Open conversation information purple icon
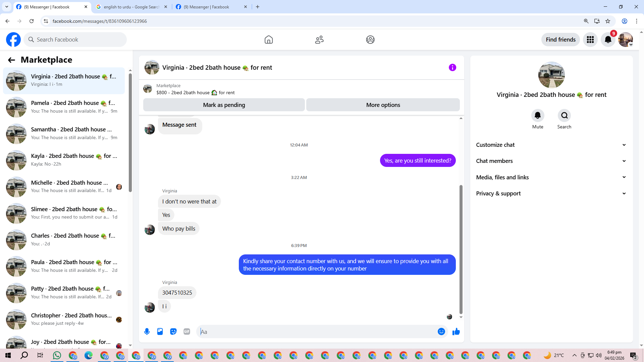The height and width of the screenshot is (362, 644). pos(452,67)
